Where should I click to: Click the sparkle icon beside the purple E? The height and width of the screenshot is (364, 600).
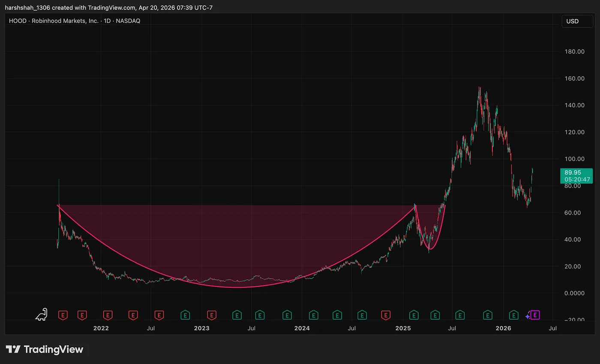528,316
